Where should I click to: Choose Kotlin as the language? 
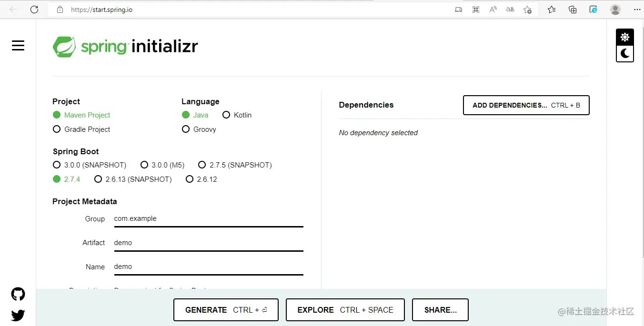point(237,115)
